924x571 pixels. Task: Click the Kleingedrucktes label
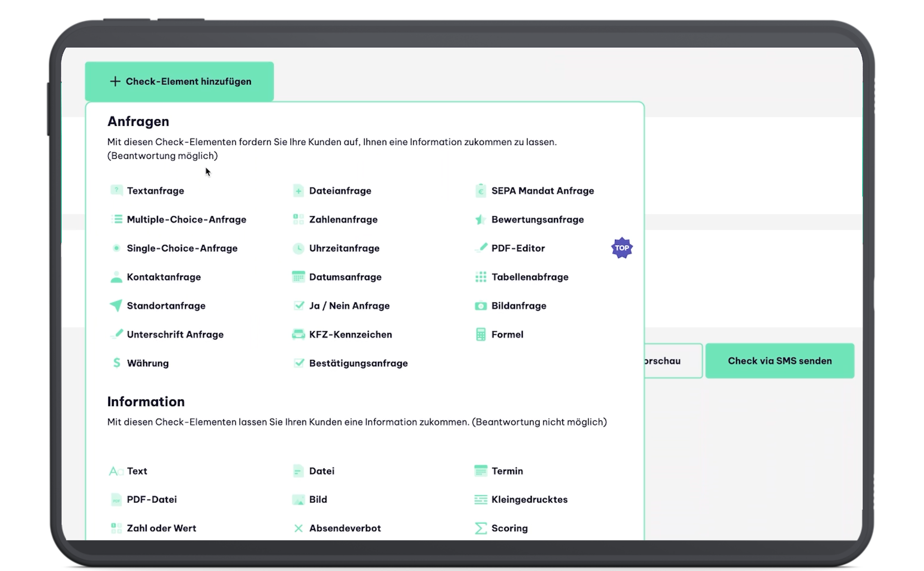point(529,499)
